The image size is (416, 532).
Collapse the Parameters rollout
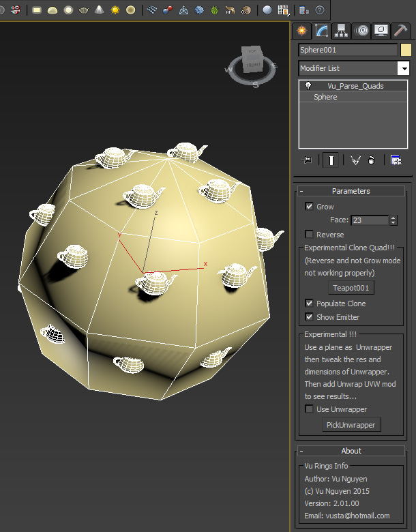(x=351, y=191)
